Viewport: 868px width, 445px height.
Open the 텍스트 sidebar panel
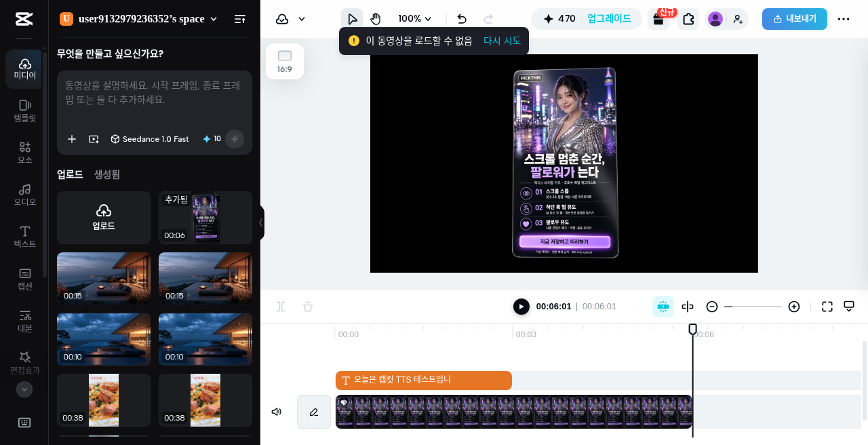point(24,237)
